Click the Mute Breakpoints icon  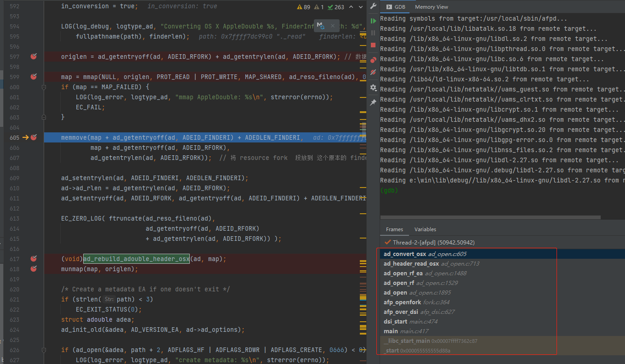pos(373,72)
